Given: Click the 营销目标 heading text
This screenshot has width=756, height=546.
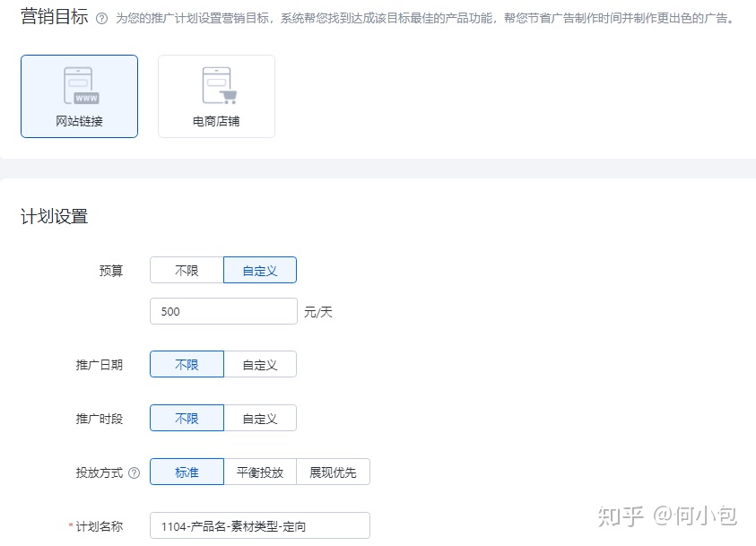Looking at the screenshot, I should tap(55, 17).
